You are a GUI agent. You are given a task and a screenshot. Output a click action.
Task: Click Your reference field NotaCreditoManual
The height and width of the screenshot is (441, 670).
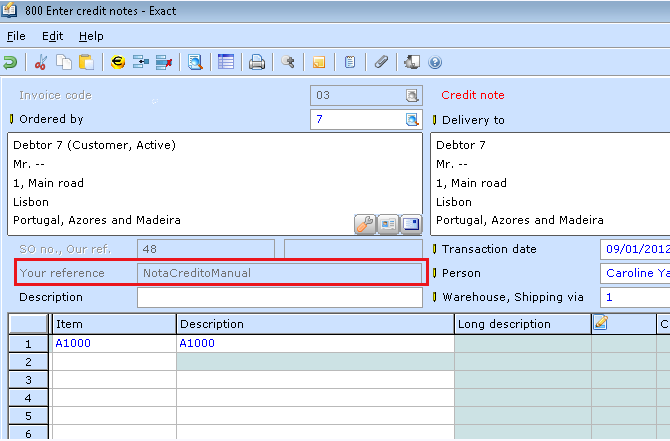click(x=279, y=273)
